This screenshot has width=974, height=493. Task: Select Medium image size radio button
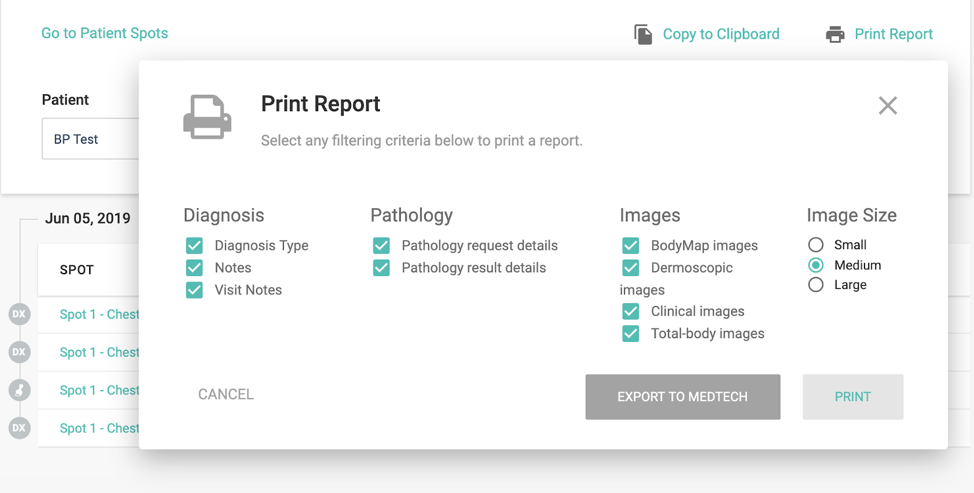pos(816,265)
